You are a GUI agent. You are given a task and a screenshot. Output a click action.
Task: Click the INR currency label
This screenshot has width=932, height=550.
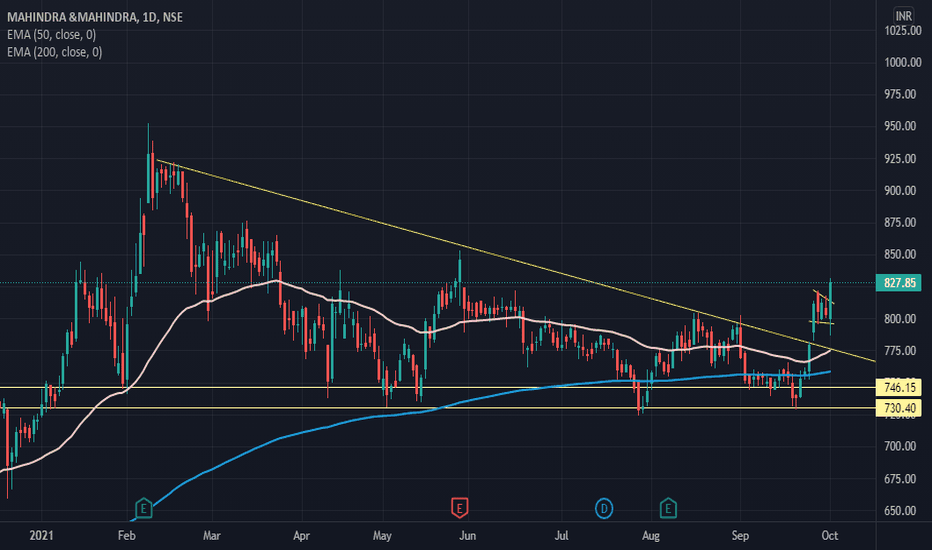pos(903,15)
